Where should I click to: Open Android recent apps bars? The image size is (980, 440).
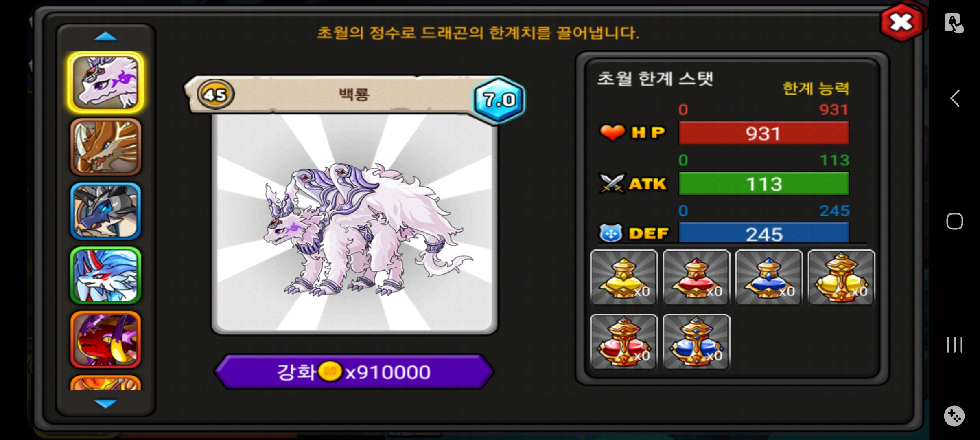point(954,345)
